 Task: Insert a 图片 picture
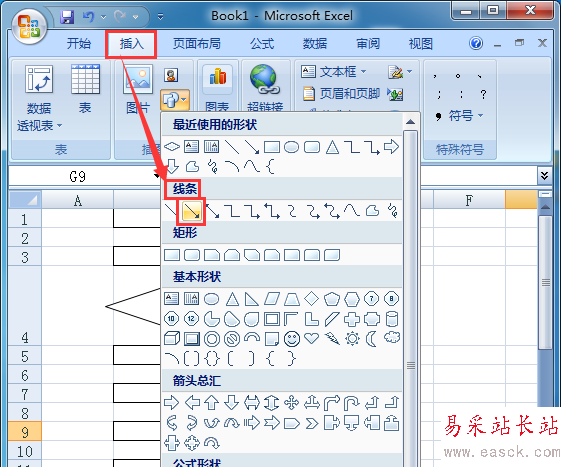tap(138, 89)
